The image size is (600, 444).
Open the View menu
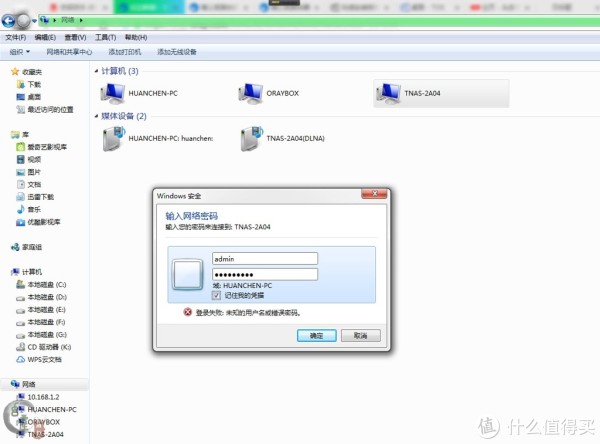pyautogui.click(x=75, y=37)
